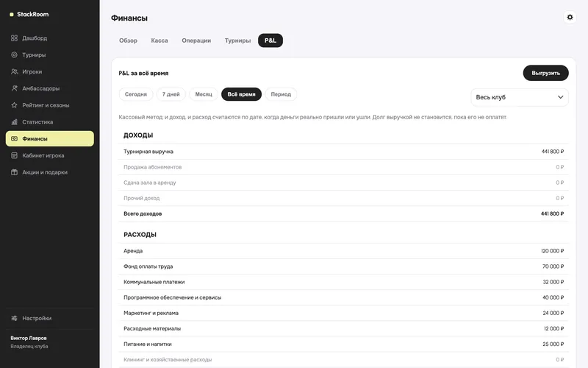Screen dimensions: 588x368
Task: Click the Маркетинг и реклама row label
Action: point(151,314)
